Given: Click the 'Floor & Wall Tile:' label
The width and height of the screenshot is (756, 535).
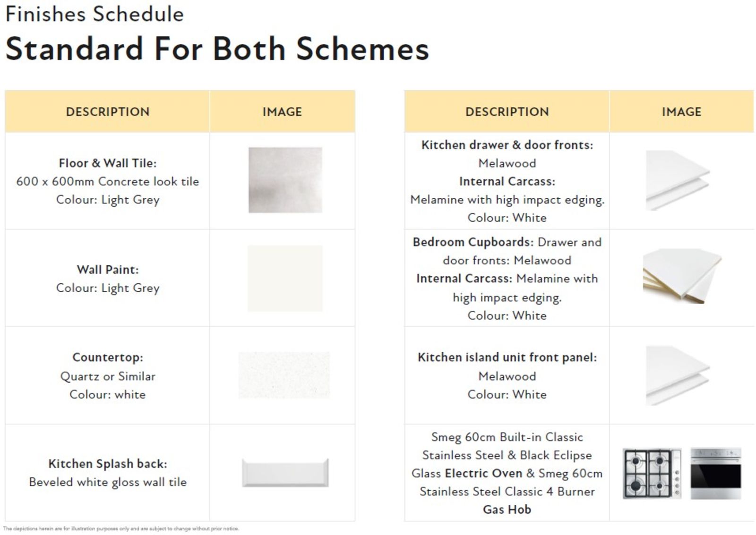Looking at the screenshot, I should [108, 163].
